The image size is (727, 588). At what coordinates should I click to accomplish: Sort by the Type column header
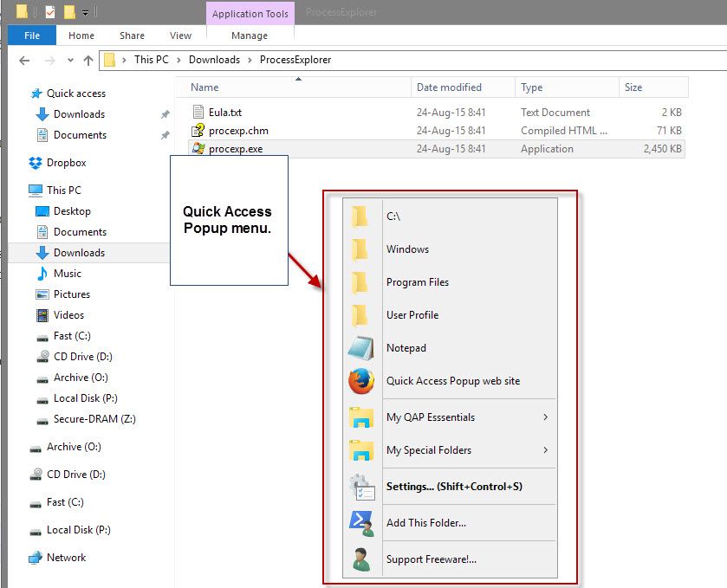(x=567, y=87)
